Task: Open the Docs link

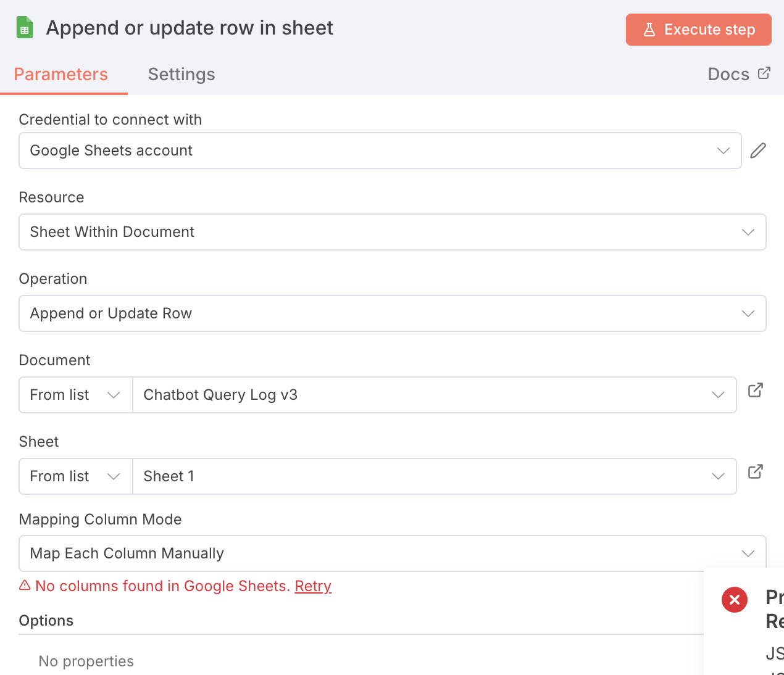Action: click(728, 75)
